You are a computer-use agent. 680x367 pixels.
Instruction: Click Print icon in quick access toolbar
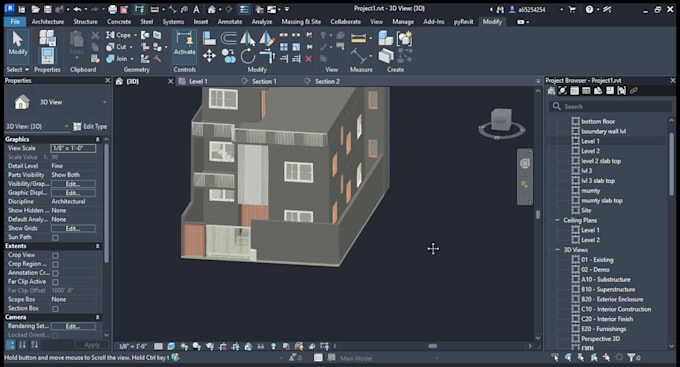point(112,9)
